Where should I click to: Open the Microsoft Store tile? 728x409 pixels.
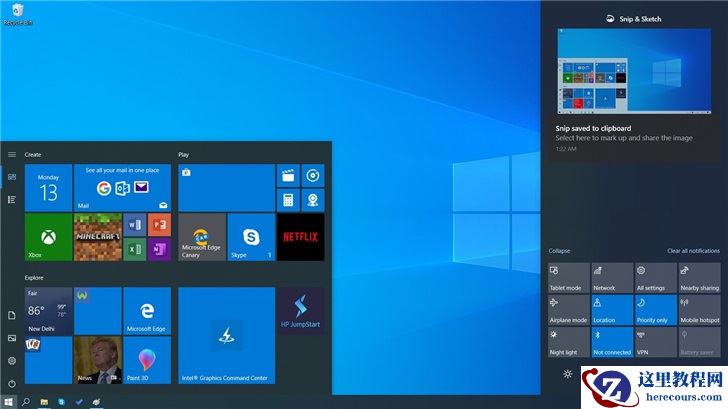[227, 188]
